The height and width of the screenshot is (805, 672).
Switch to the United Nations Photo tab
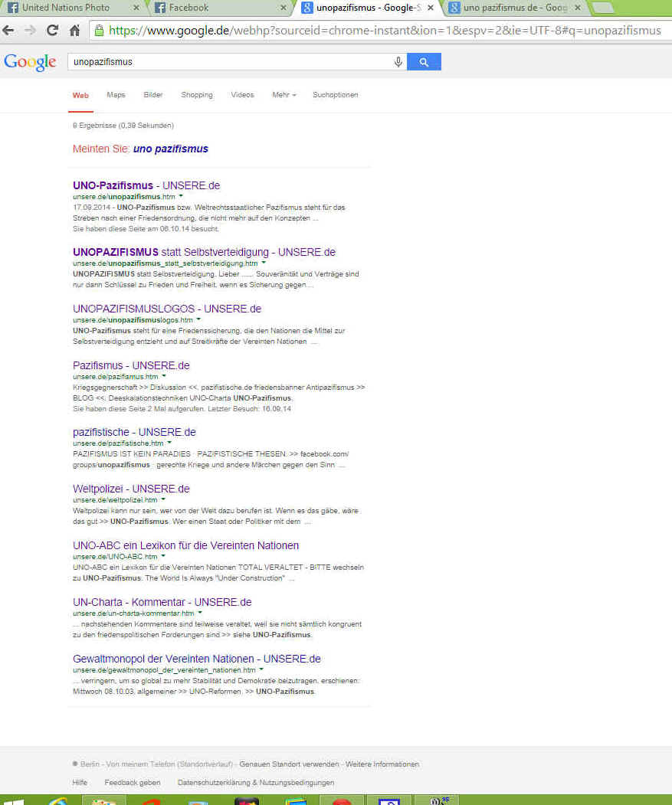tap(66, 8)
